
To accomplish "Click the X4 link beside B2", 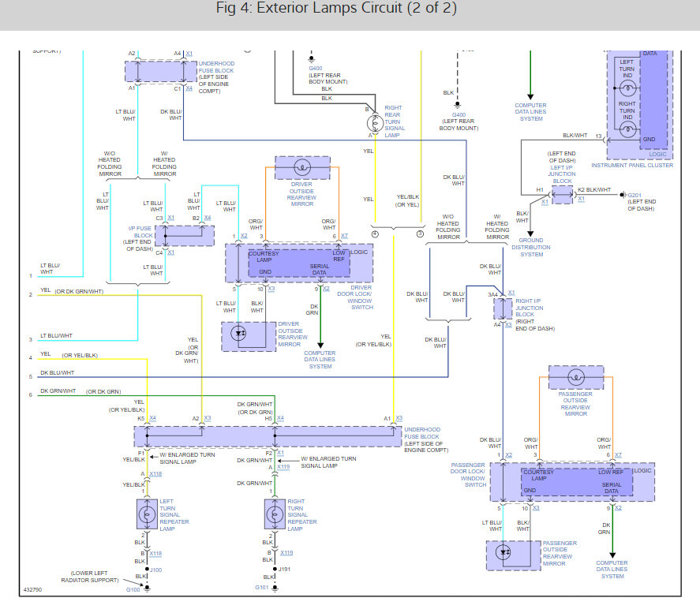I will pyautogui.click(x=208, y=218).
